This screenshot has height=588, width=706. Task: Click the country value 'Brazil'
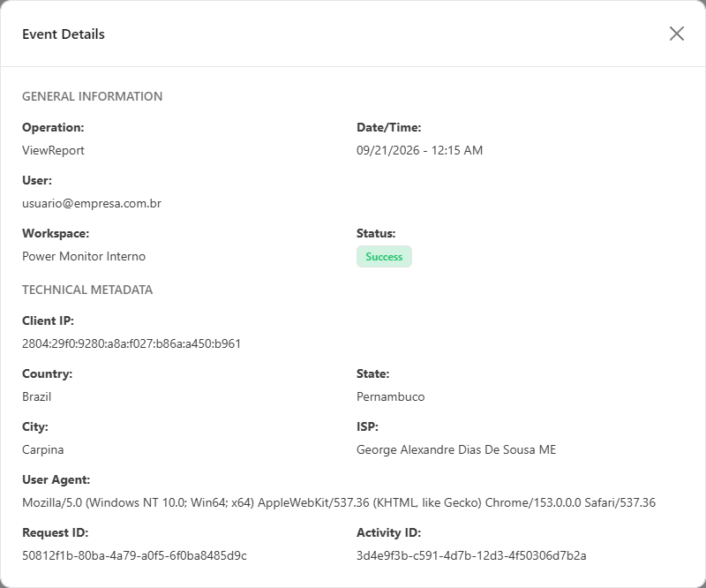pos(36,396)
